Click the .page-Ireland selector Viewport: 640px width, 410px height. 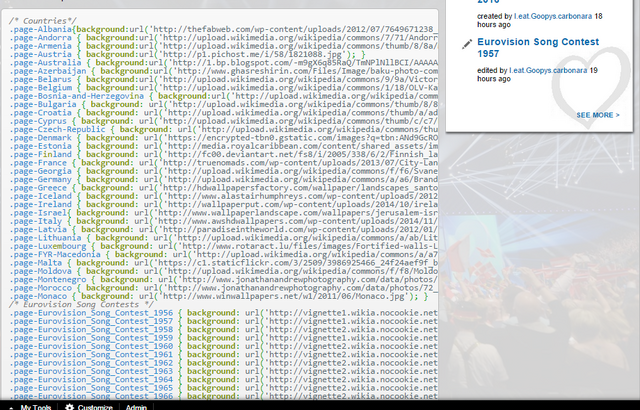40,204
